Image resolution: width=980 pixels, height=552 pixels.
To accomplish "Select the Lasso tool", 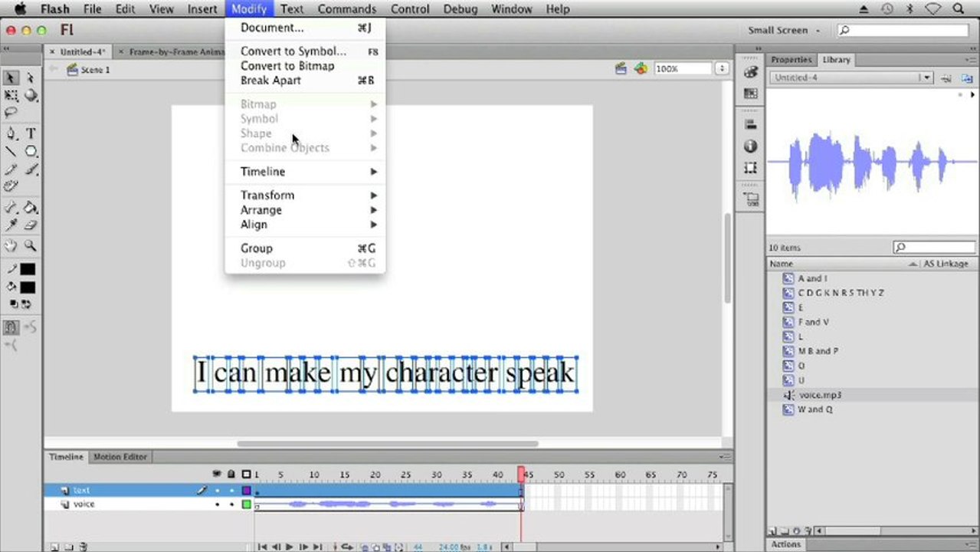I will [x=11, y=113].
